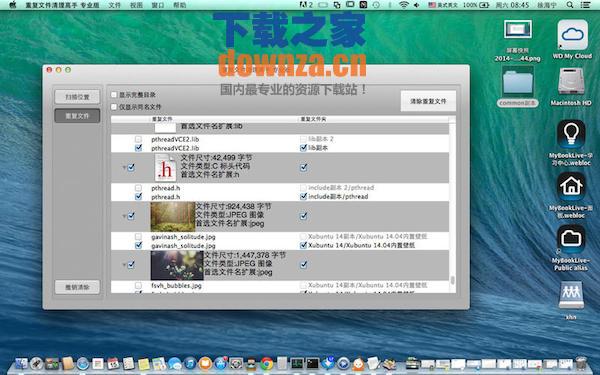Collapse the C header file group triangle

124,168
